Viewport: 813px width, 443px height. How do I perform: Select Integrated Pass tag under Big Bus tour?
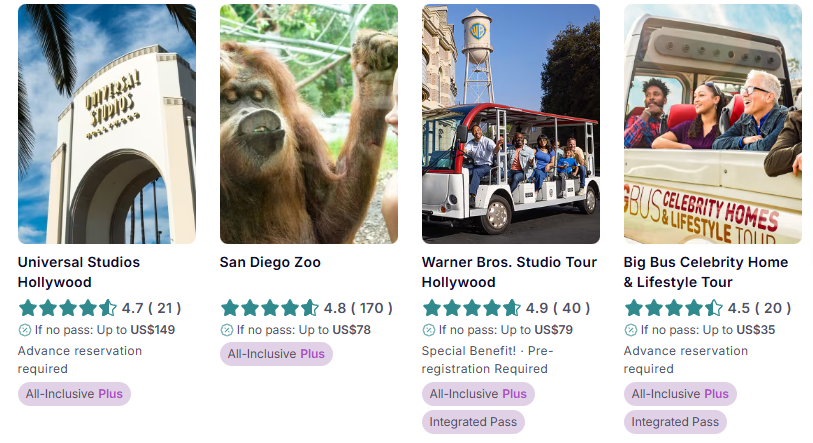[675, 422]
